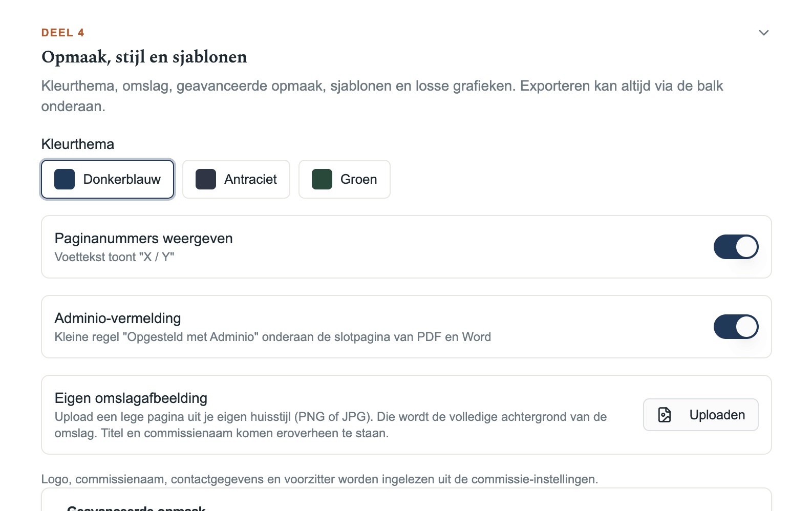Image resolution: width=812 pixels, height=511 pixels.
Task: Click the Paginanummers weergeven title
Action: click(x=144, y=238)
